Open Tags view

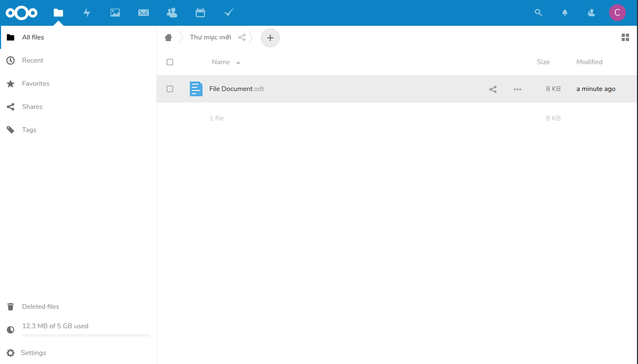coord(78,130)
